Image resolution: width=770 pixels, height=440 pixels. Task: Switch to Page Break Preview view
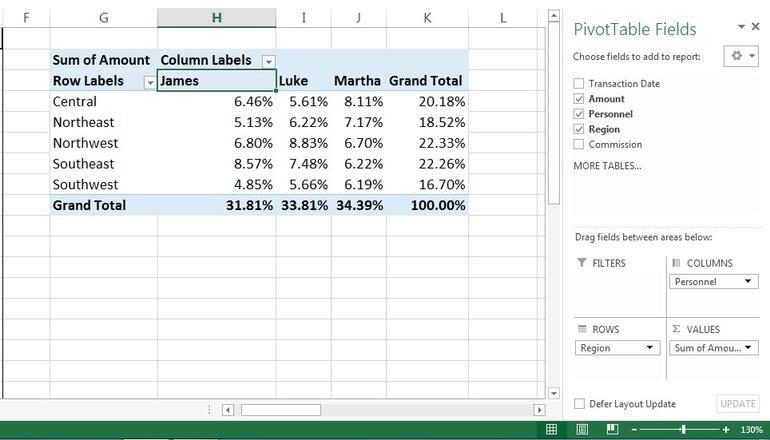(x=612, y=429)
